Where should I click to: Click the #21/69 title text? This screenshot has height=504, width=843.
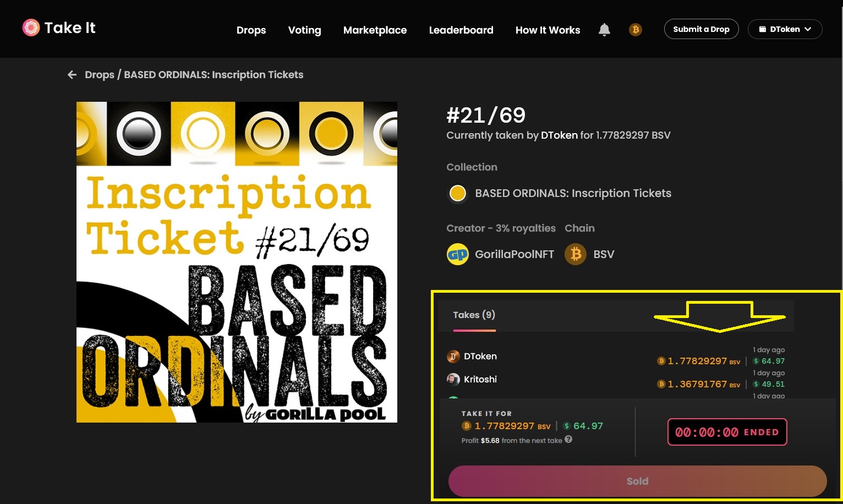[x=486, y=115]
